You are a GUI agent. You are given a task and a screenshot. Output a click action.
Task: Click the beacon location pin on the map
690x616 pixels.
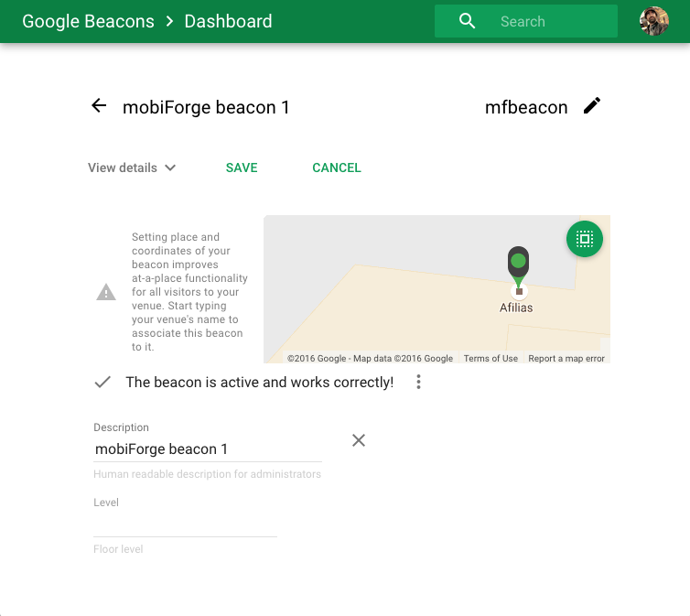pos(518,267)
